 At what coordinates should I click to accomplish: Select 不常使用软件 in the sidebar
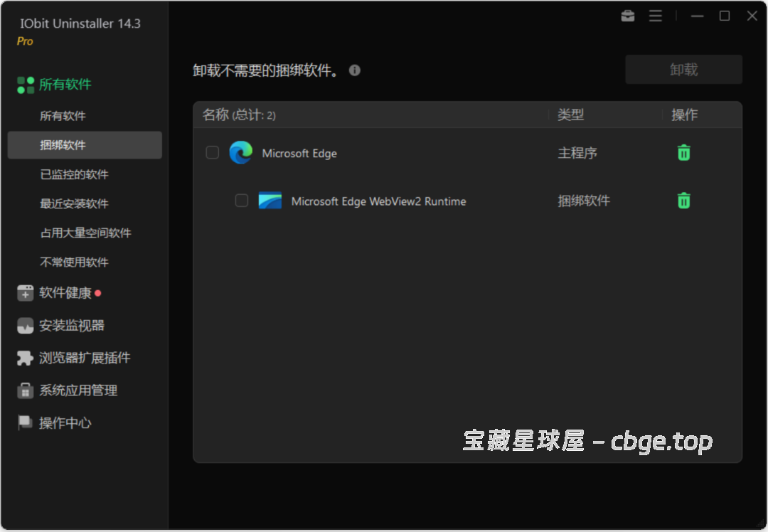click(74, 262)
